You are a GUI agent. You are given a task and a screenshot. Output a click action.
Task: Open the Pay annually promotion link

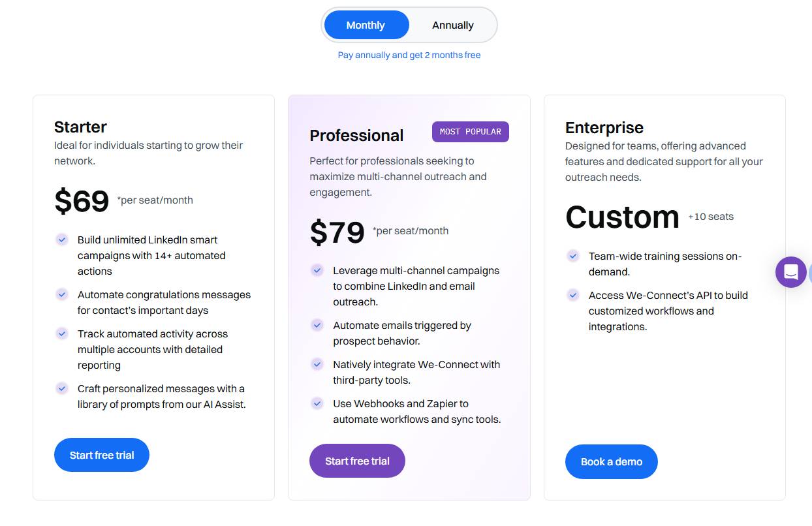(409, 55)
